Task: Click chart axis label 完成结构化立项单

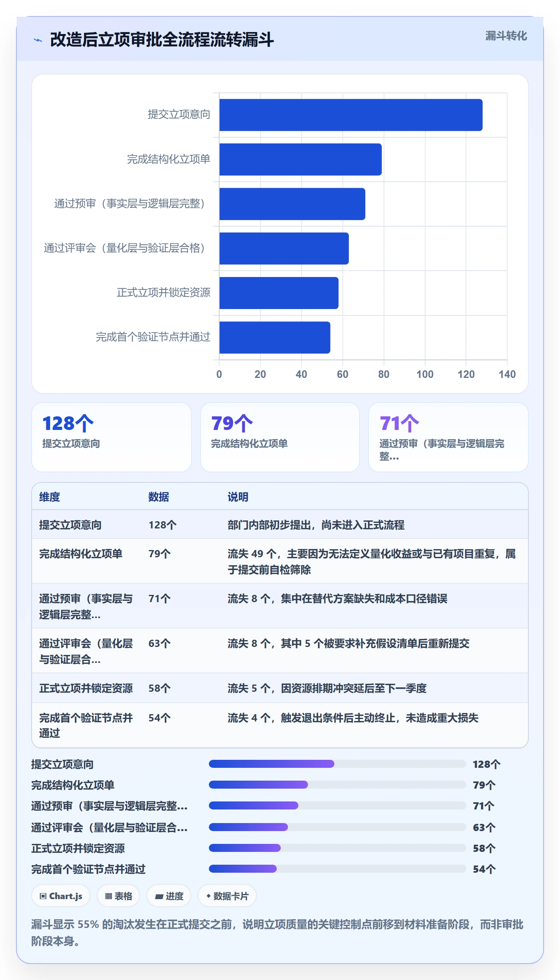Action: tap(168, 159)
